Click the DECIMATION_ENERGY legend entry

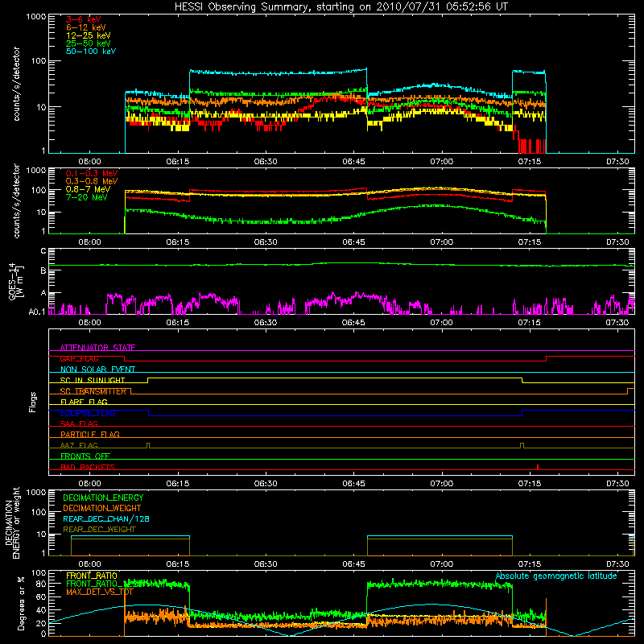click(103, 497)
